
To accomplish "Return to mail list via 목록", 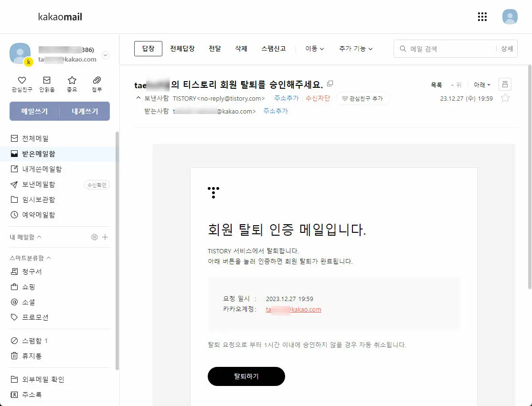I will tap(436, 85).
